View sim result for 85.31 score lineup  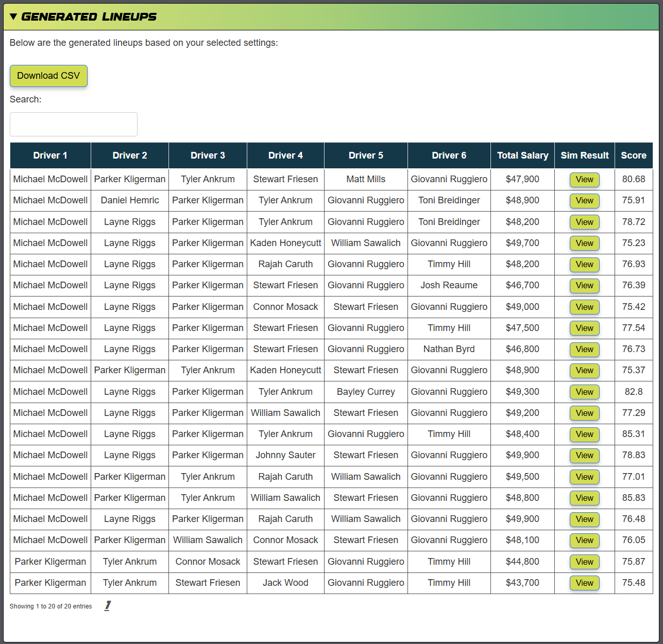(x=585, y=434)
